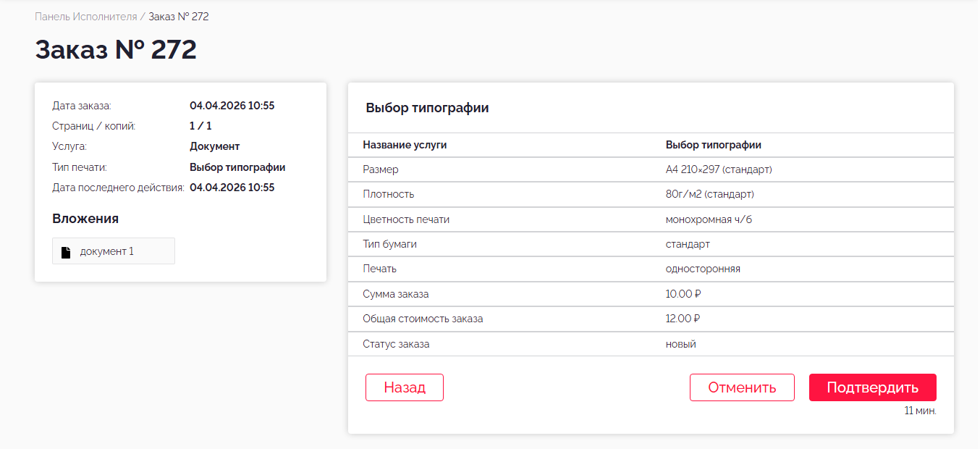This screenshot has height=449, width=980.
Task: Click the document file icon in Вложения
Action: [66, 252]
